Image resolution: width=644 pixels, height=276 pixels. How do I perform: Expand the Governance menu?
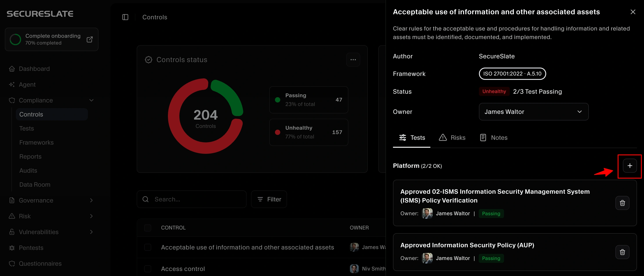pos(91,200)
